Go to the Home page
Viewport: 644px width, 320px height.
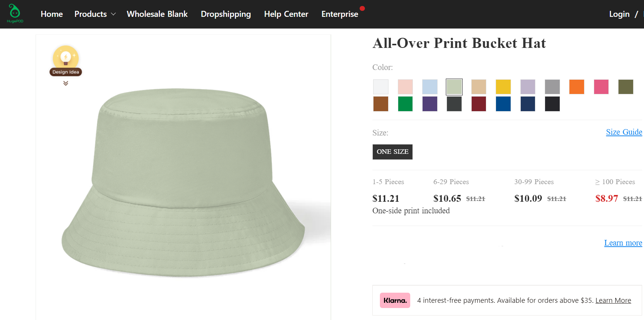pyautogui.click(x=51, y=14)
